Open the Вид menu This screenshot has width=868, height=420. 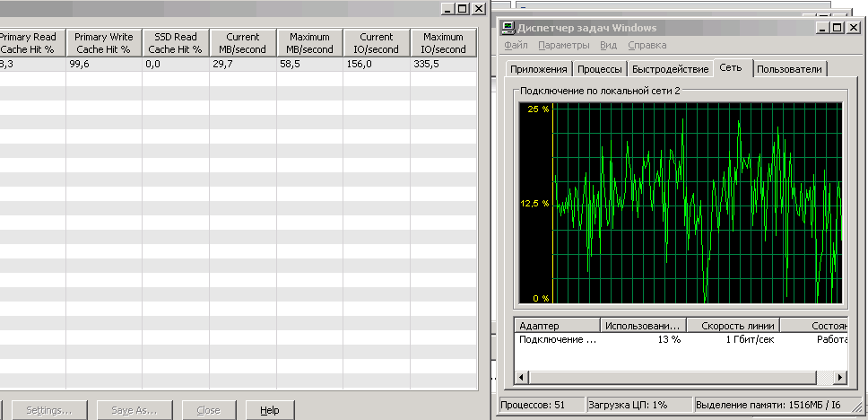tap(608, 45)
